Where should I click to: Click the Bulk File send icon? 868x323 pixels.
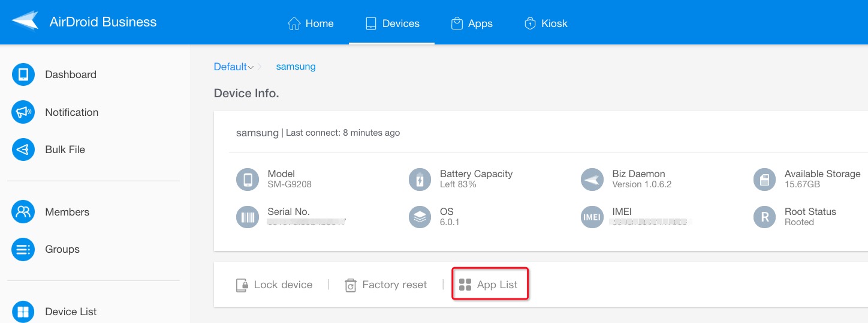click(x=23, y=149)
